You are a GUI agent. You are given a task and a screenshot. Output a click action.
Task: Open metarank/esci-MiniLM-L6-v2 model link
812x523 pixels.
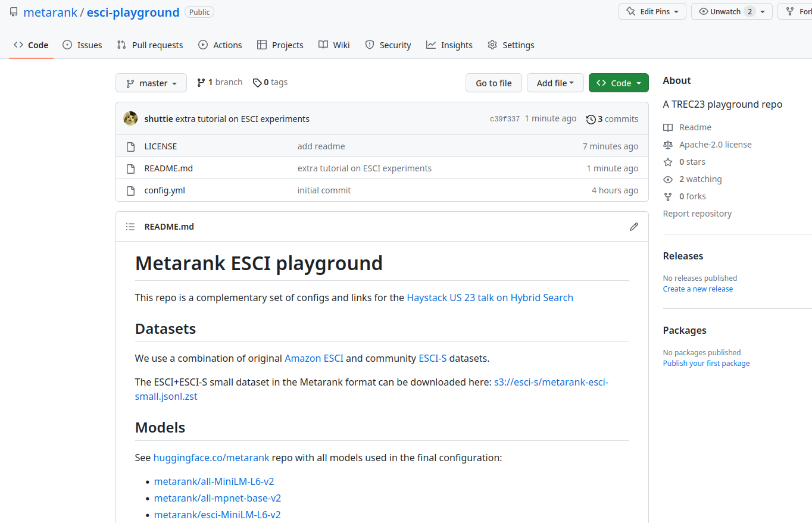click(217, 515)
